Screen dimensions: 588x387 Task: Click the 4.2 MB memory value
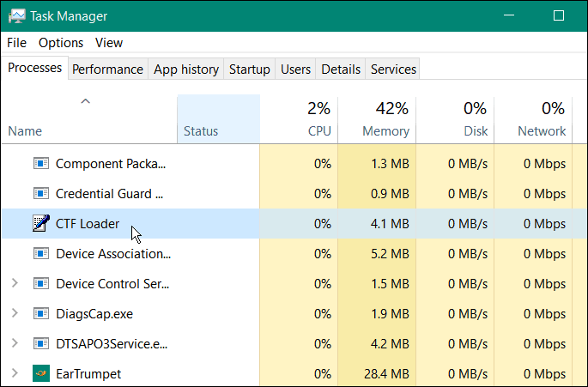click(x=390, y=344)
